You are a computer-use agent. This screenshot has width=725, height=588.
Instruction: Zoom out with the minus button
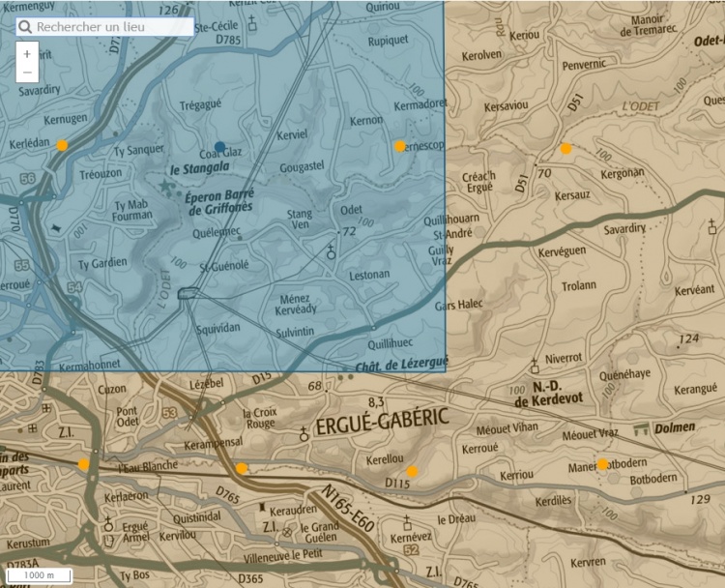(27, 73)
